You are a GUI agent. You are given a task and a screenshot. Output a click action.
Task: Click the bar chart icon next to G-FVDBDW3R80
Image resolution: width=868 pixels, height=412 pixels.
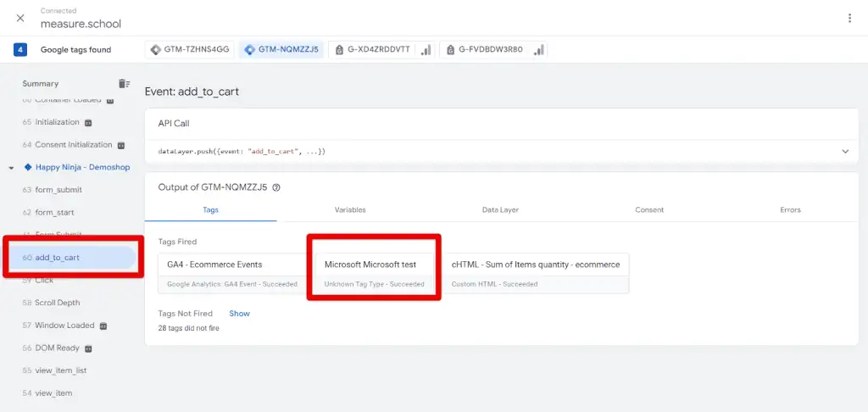click(538, 50)
